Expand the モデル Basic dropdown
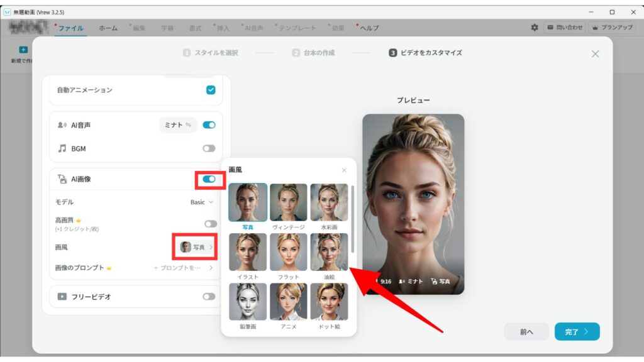Image resolution: width=644 pixels, height=362 pixels. (x=202, y=202)
